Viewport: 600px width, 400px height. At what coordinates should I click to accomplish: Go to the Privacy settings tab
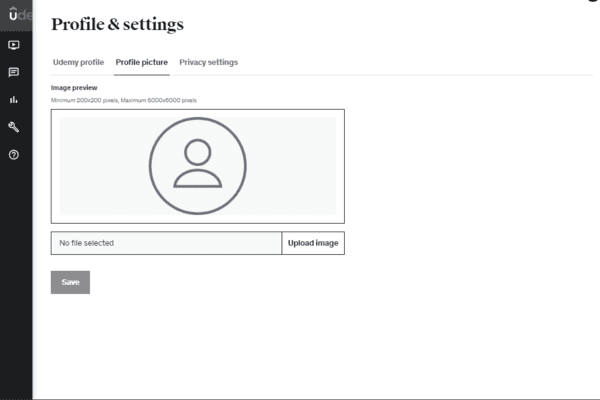point(208,62)
